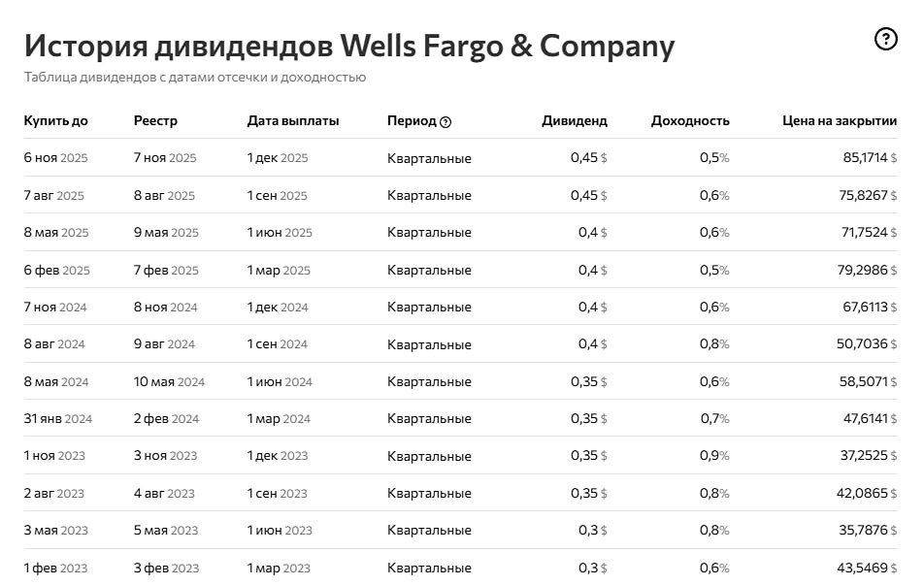Screen dimensions: 924x585
Task: Click the Дата выплаты column header
Action: coord(293,121)
